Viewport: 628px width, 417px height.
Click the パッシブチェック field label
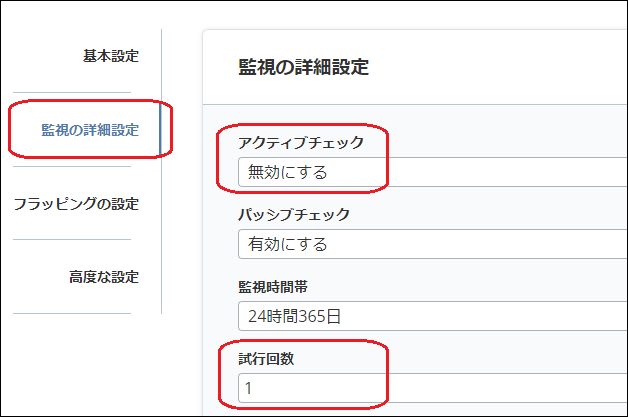[293, 214]
